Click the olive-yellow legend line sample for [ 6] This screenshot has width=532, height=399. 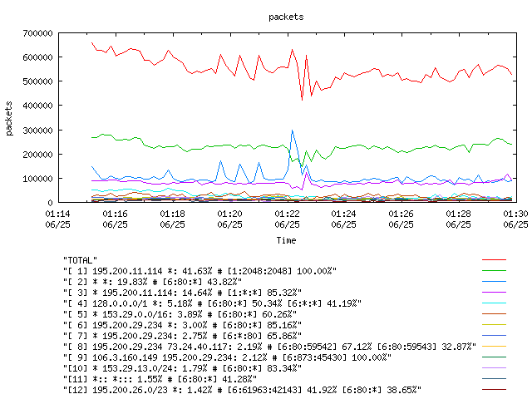tap(494, 325)
